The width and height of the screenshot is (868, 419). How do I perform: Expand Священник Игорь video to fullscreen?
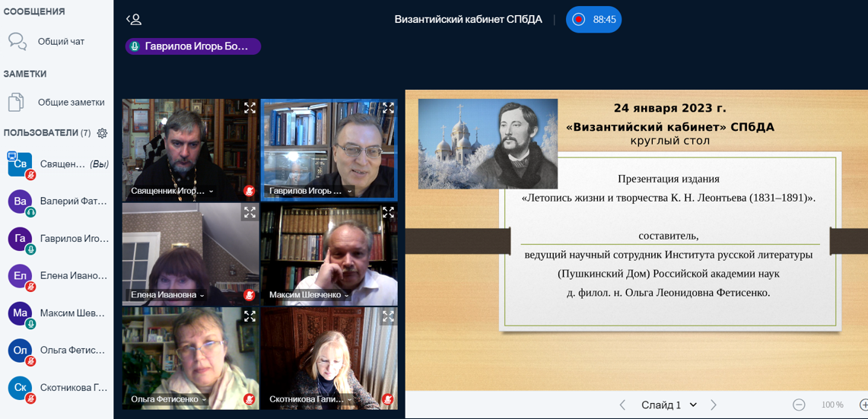point(250,108)
